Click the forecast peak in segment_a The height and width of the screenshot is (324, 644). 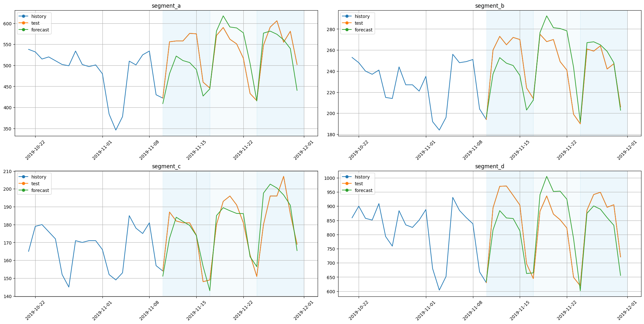[x=223, y=16]
